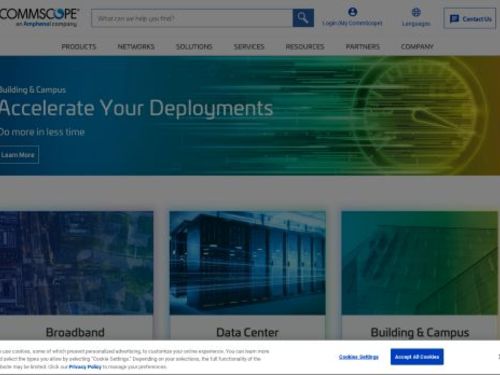Viewport: 500px width, 375px height.
Task: Open the SERVICES menu
Action: pos(249,47)
